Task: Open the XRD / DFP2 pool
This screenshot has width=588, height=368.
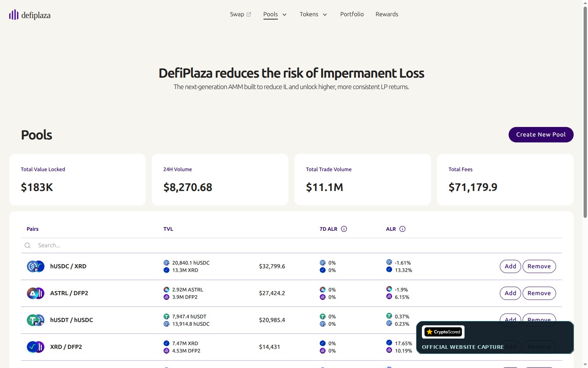Action: (66, 347)
